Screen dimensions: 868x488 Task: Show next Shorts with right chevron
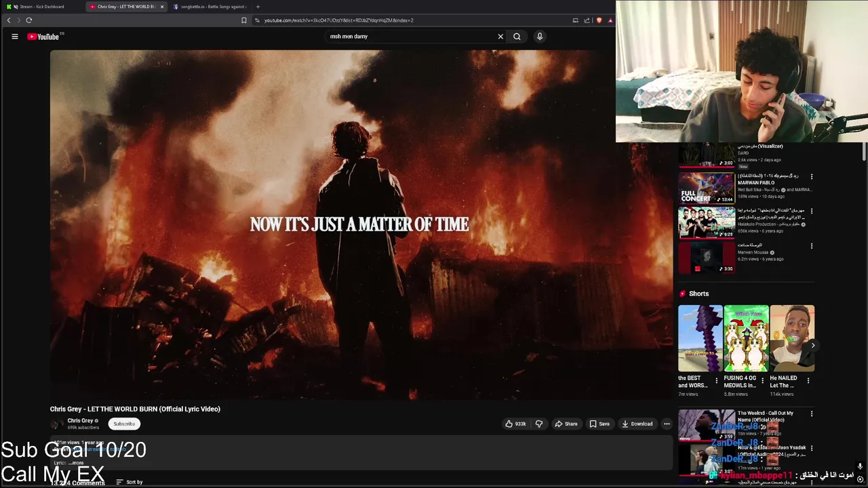click(812, 345)
